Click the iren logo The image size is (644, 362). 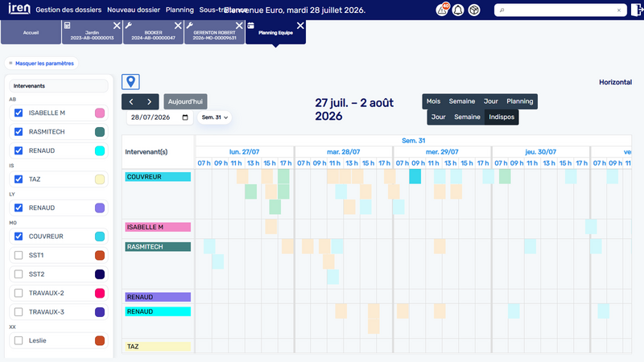(x=19, y=9)
